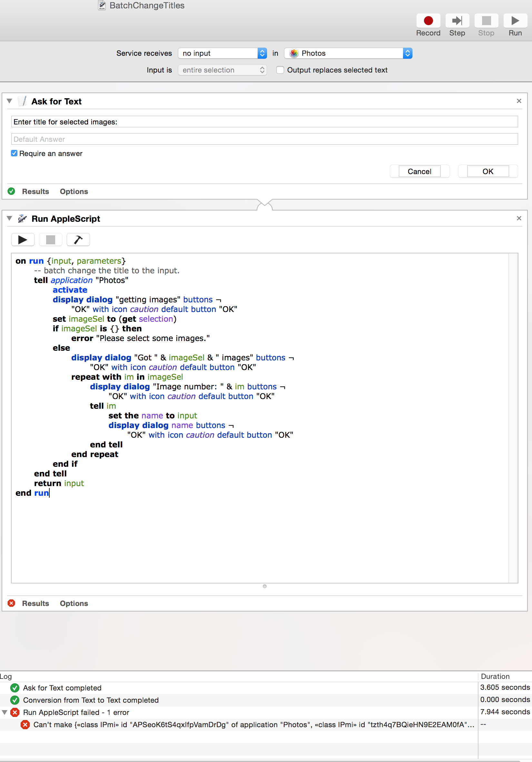The image size is (532, 762).
Task: Click 'set the name to input' line
Action: (x=153, y=415)
